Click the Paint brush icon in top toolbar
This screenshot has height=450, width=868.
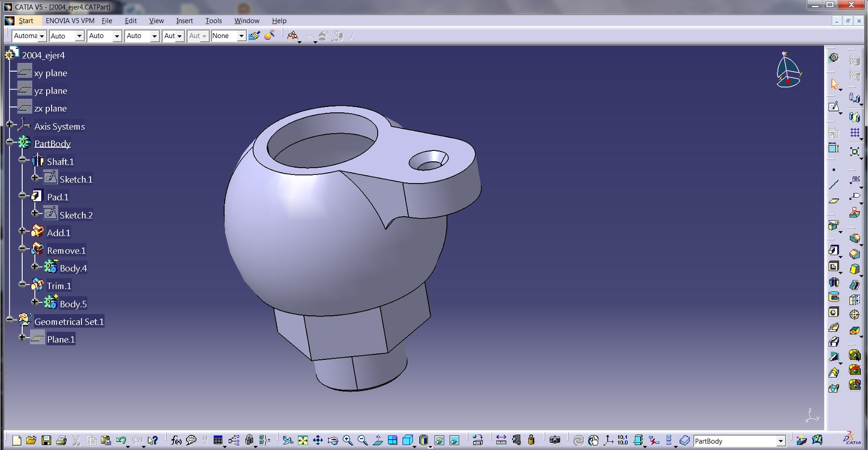(x=254, y=36)
